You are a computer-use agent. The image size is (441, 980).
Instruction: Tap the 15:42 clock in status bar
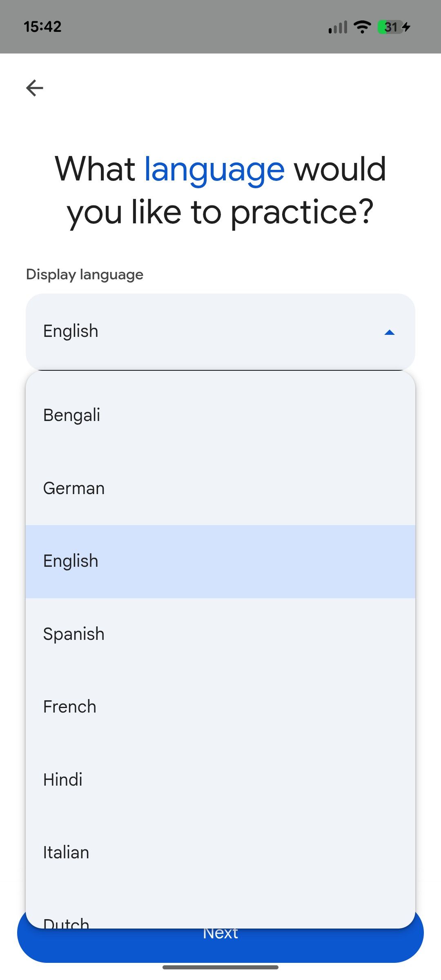(x=42, y=27)
